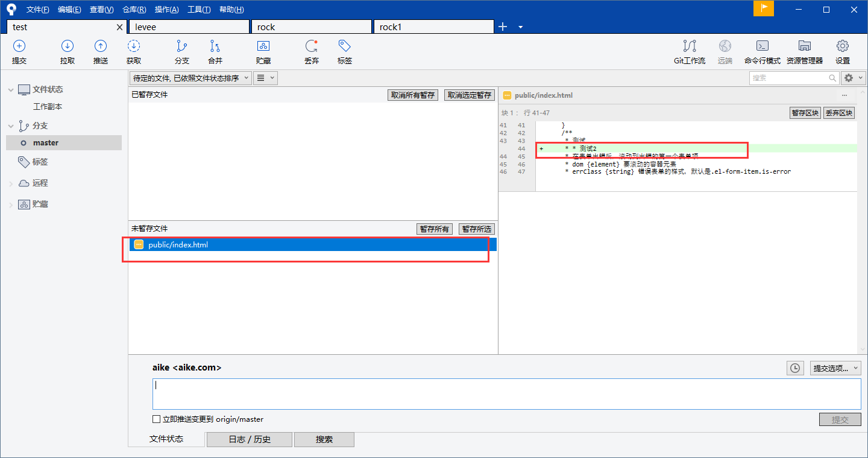Screen dimensions: 868x458
Task: Enable 立即推送变更到 origin/master checkbox
Action: click(157, 419)
